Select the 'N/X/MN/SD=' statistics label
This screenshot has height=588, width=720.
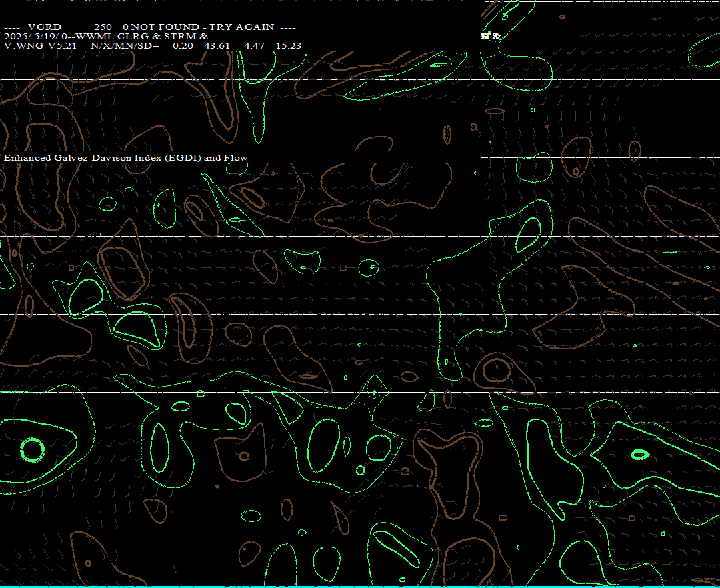click(x=126, y=45)
